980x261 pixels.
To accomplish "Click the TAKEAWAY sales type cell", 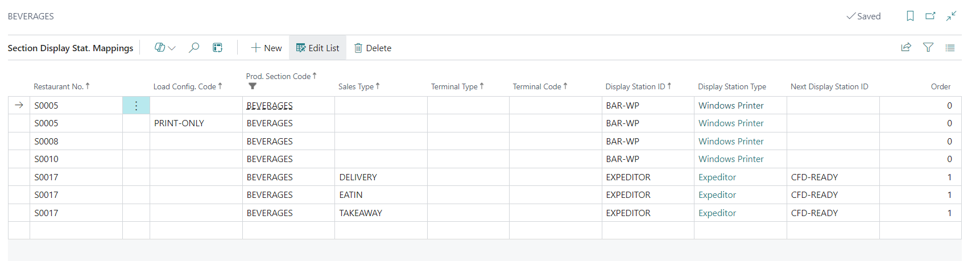I will (x=361, y=213).
